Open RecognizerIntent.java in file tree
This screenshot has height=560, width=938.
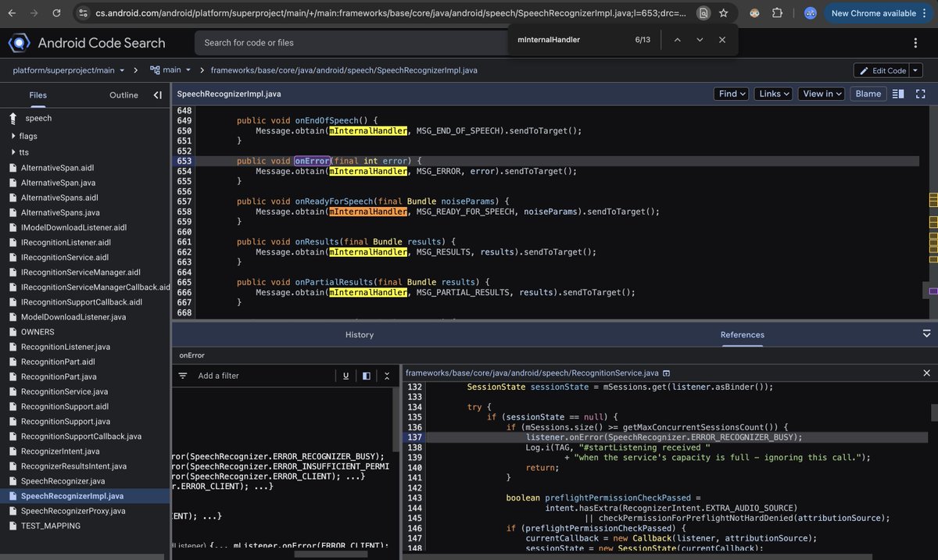(x=60, y=451)
